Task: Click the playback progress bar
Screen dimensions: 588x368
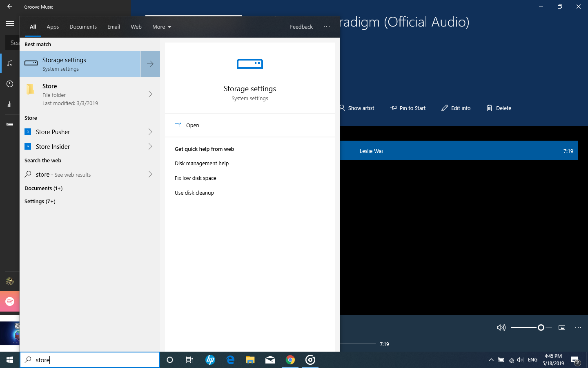Action: click(357, 344)
